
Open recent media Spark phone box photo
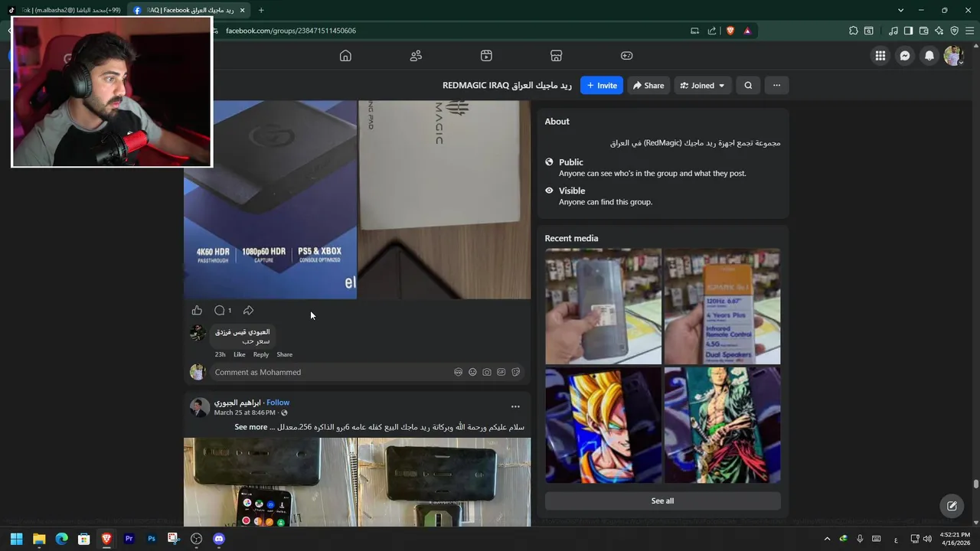point(722,306)
